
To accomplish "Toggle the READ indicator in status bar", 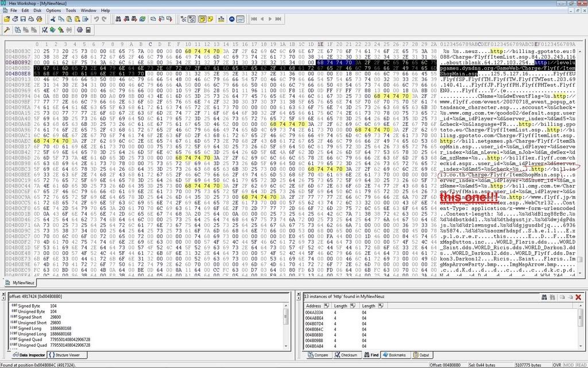I will (x=576, y=365).
